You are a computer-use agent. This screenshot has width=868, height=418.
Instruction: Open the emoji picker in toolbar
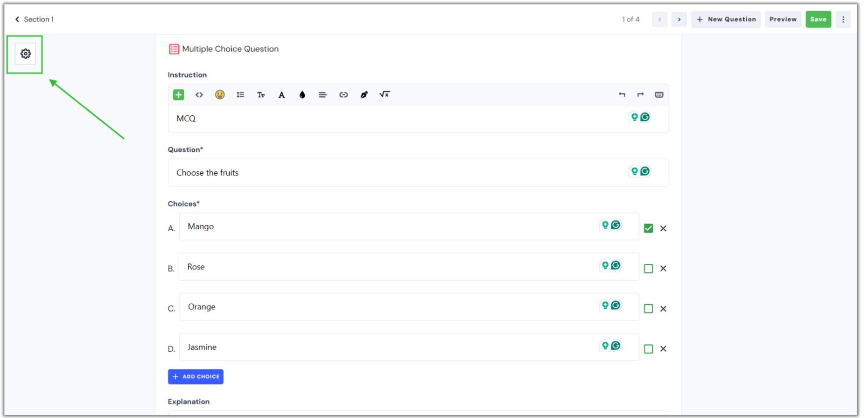tap(220, 95)
